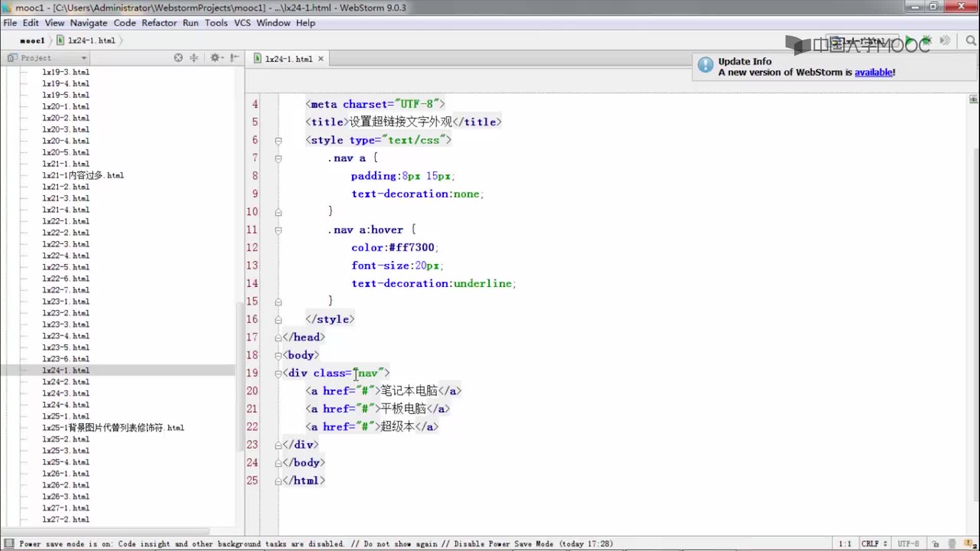Select lx24-2.html in the project tree
The width and height of the screenshot is (980, 551).
[x=66, y=382]
